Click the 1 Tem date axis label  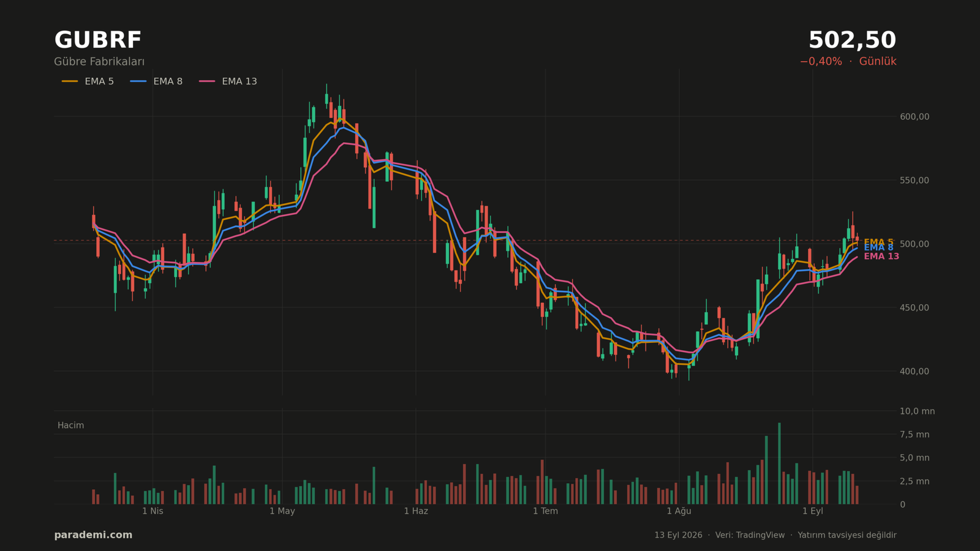click(545, 511)
